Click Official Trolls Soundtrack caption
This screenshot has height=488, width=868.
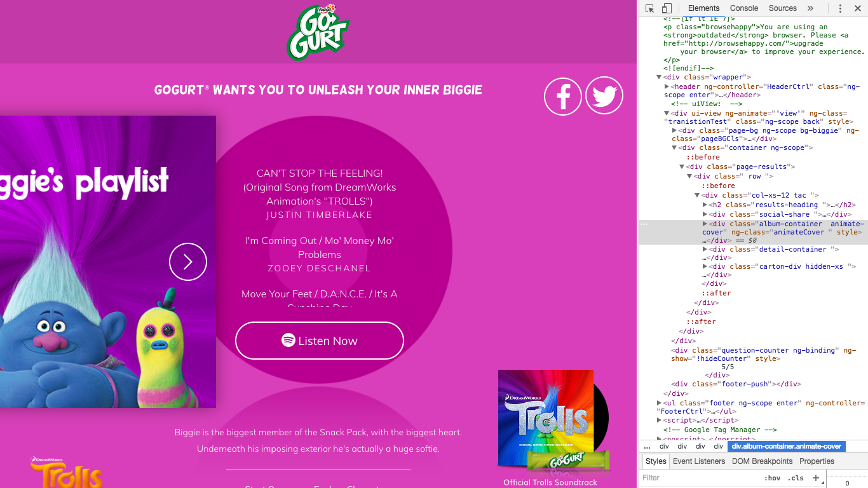tap(550, 482)
